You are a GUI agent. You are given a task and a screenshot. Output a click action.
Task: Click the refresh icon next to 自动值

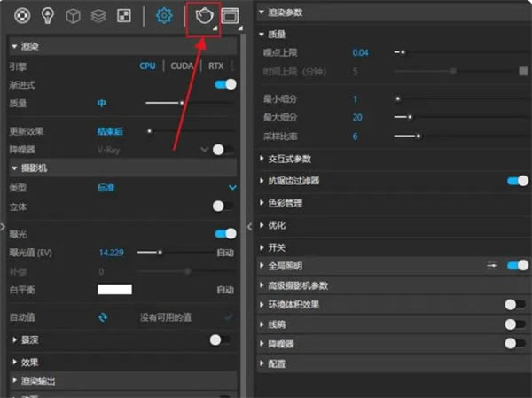click(x=103, y=317)
